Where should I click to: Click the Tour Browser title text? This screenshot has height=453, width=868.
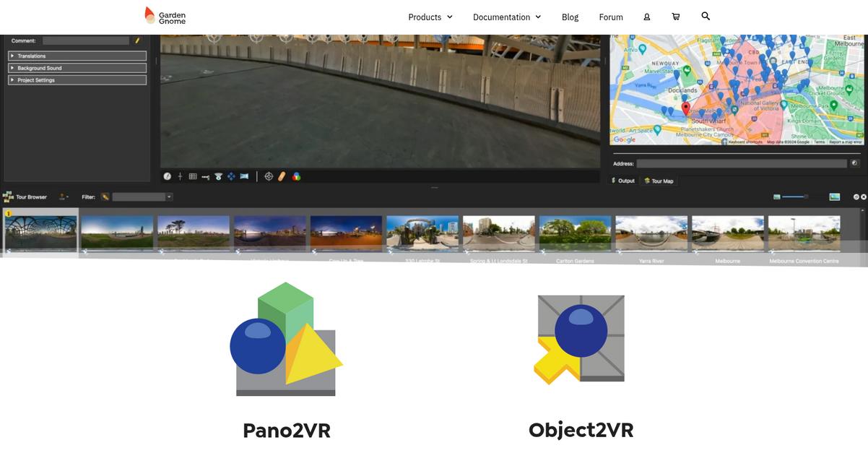pyautogui.click(x=31, y=197)
